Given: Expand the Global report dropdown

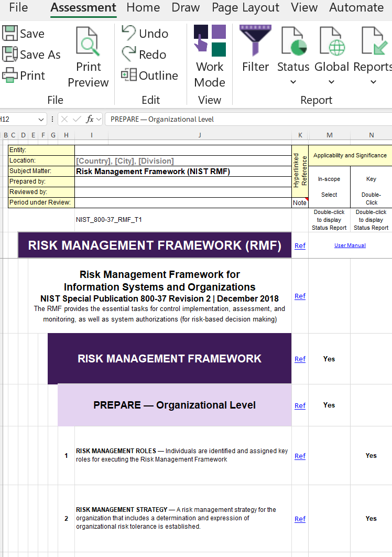Looking at the screenshot, I should click(x=331, y=82).
